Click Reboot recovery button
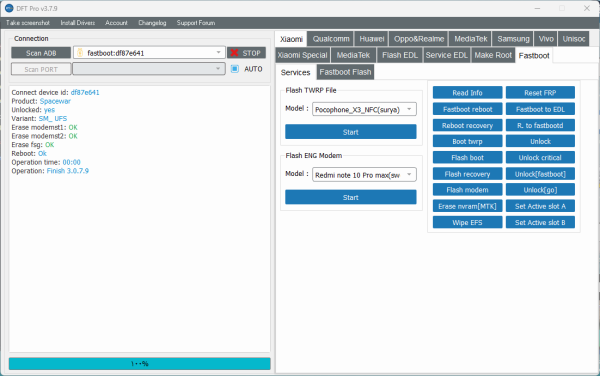 coord(467,125)
